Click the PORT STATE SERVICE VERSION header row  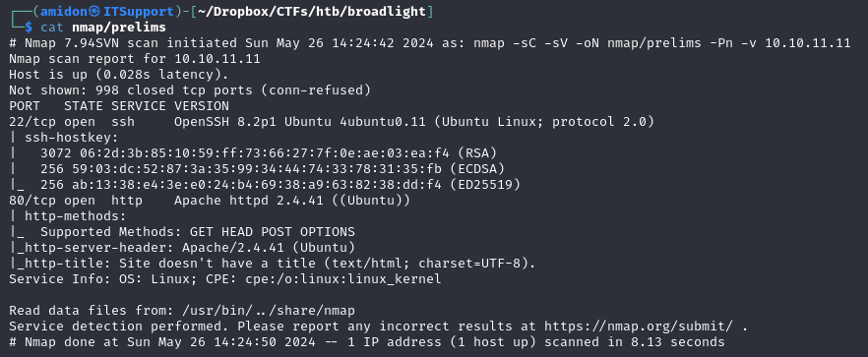point(119,106)
